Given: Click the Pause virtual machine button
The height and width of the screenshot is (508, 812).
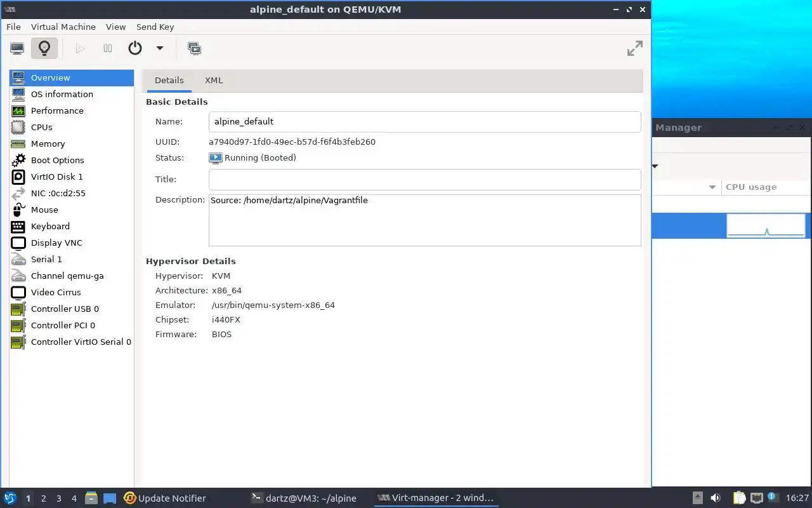Looking at the screenshot, I should 108,48.
